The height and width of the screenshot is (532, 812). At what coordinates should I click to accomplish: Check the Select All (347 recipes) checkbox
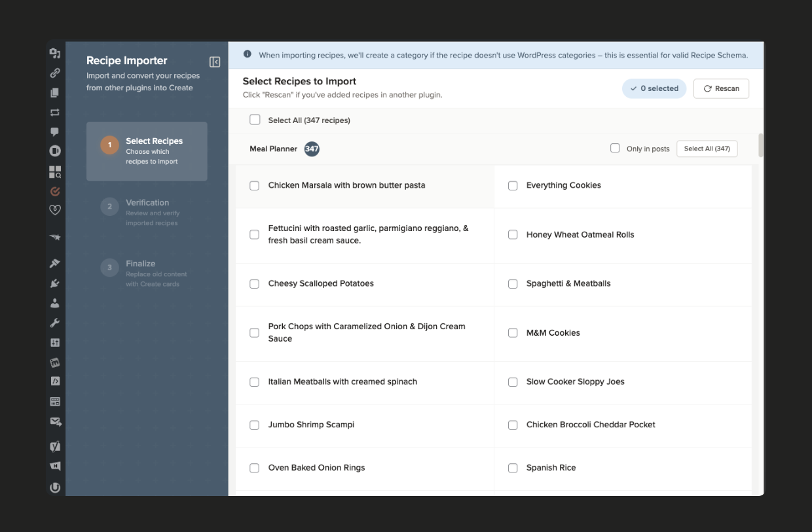[x=255, y=120]
